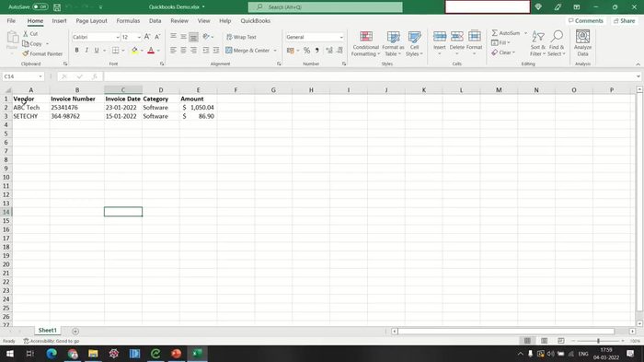
Task: Switch to Page Break Preview view
Action: click(x=561, y=341)
